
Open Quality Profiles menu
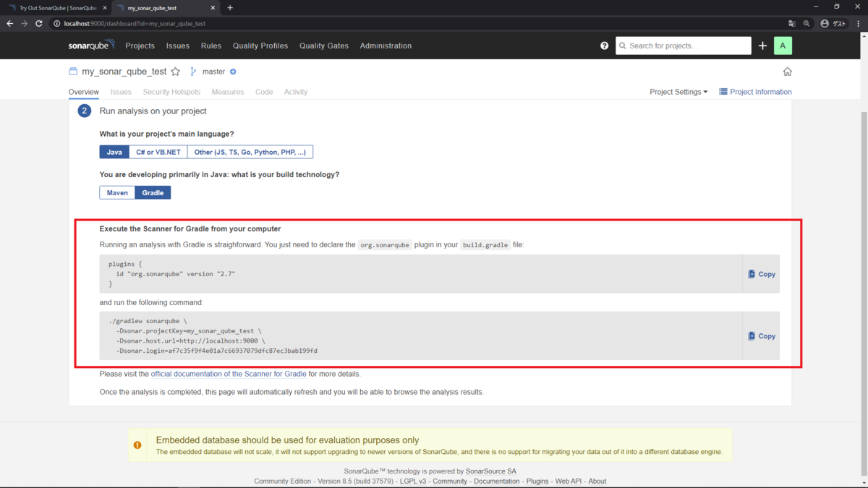[x=260, y=46]
